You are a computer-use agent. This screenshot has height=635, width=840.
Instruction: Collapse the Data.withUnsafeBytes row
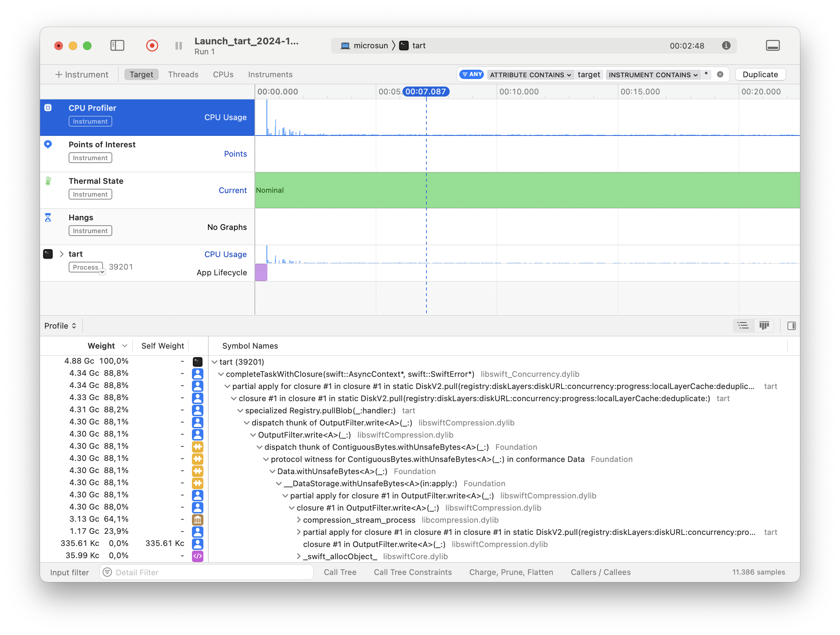(x=272, y=471)
